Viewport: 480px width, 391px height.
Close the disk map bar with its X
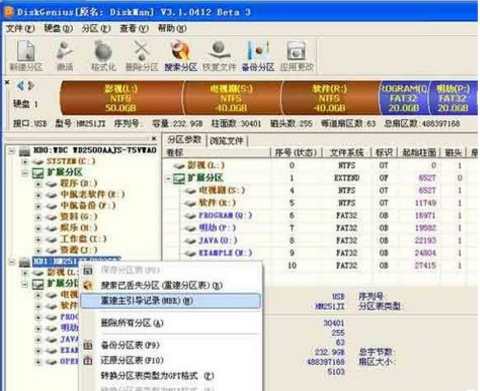point(7,81)
